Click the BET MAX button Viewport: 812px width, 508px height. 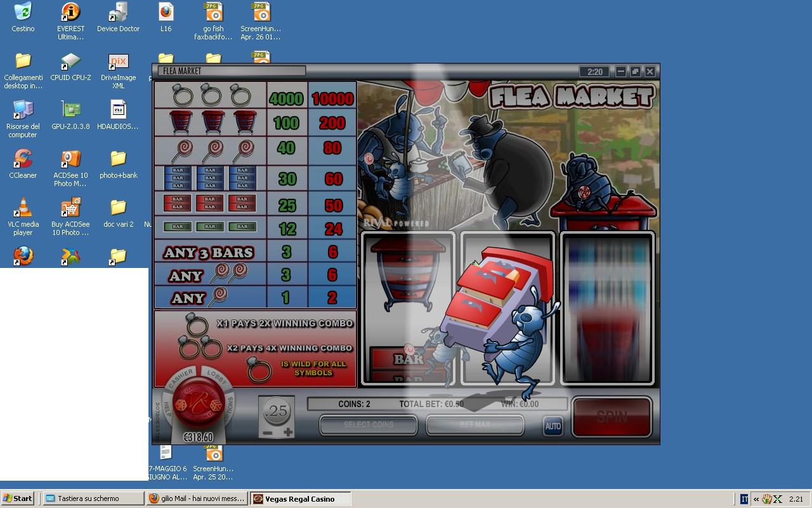[x=475, y=425]
